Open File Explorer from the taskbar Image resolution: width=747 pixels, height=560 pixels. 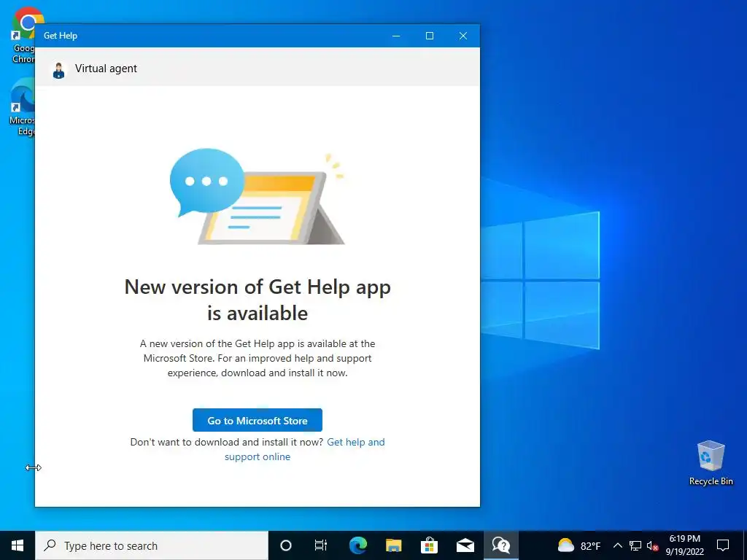(393, 545)
